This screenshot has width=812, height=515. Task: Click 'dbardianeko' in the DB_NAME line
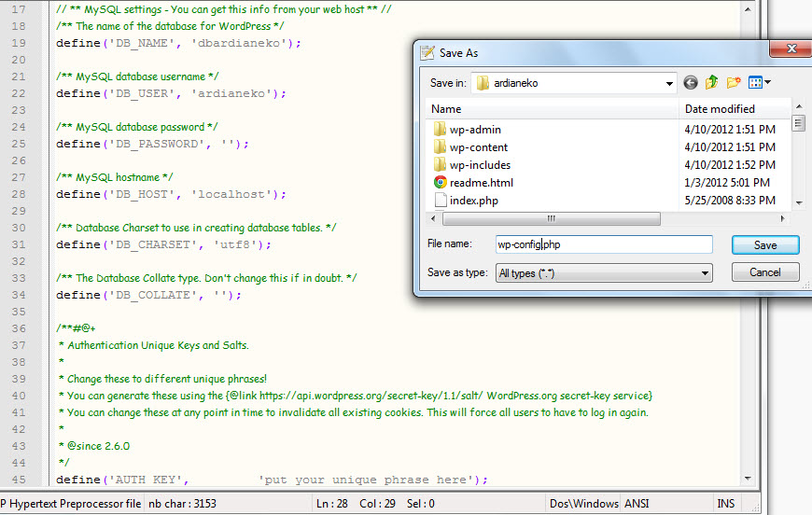pyautogui.click(x=239, y=43)
